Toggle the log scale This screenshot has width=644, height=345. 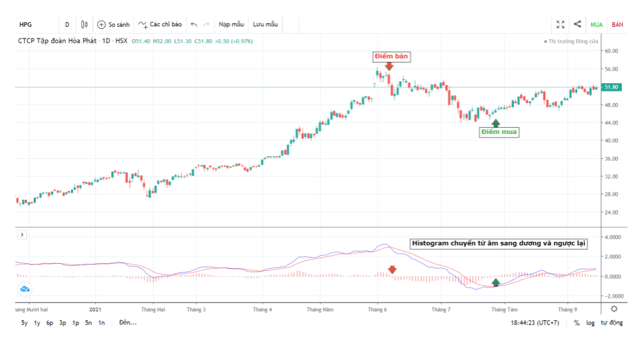[x=590, y=323]
